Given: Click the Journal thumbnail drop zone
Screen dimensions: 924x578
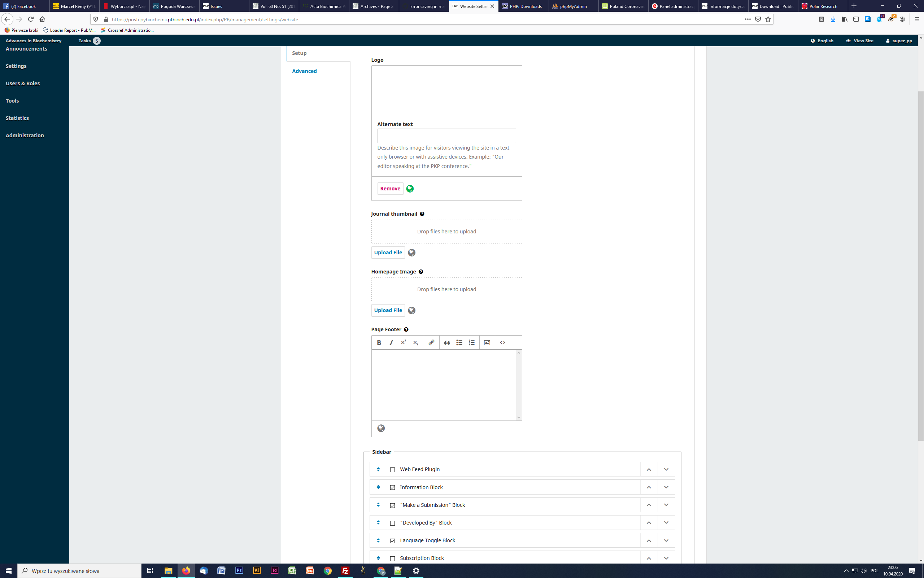Looking at the screenshot, I should point(446,232).
